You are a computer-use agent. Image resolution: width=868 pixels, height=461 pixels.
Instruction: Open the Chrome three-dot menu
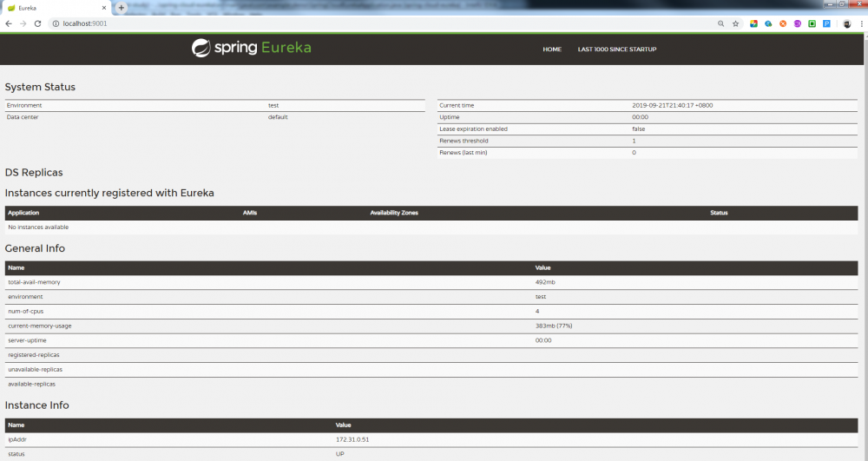tap(862, 23)
